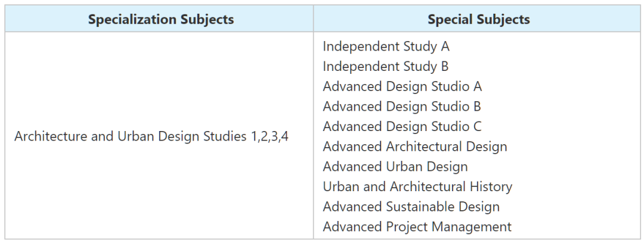The height and width of the screenshot is (243, 644).
Task: Select Advanced Architectural Design text
Action: click(415, 146)
